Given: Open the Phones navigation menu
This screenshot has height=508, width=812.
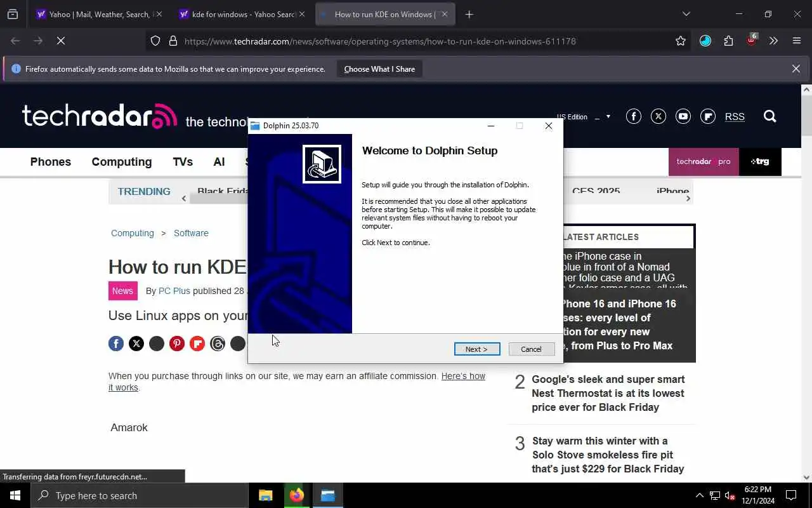Looking at the screenshot, I should pos(51,162).
